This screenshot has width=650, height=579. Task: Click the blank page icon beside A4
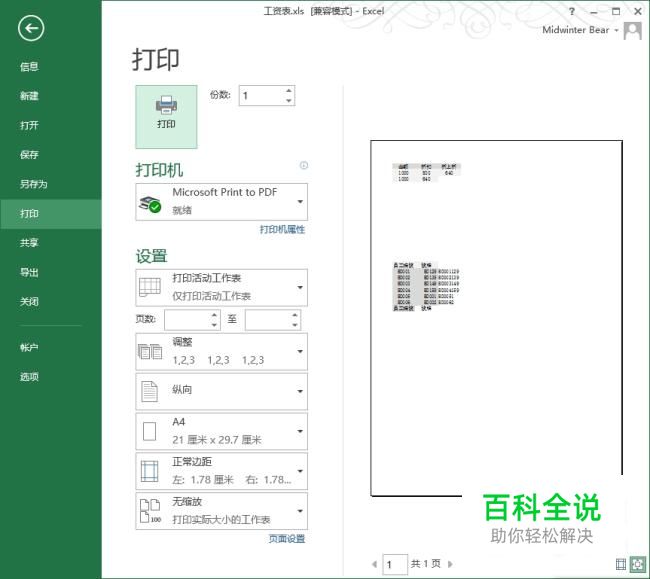pyautogui.click(x=149, y=431)
